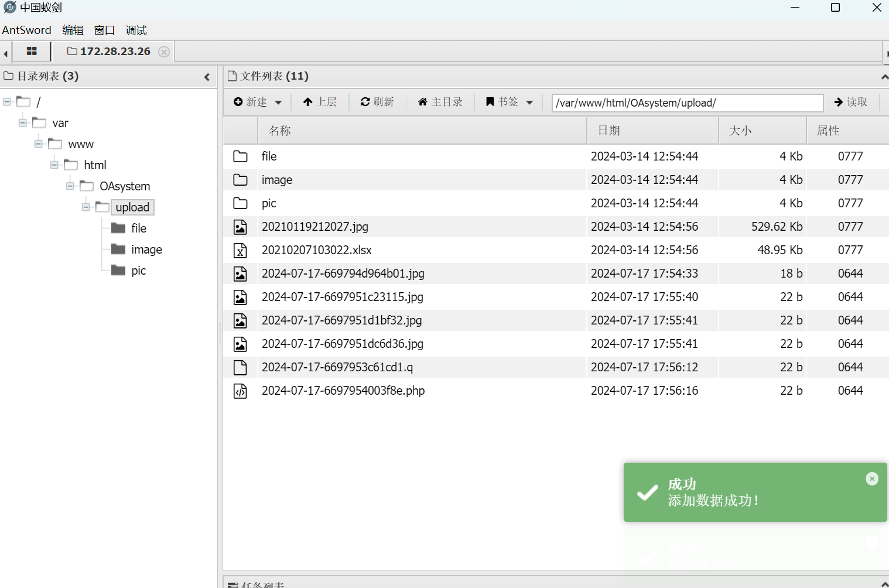Maximize the 中国蚁剑 window

tap(836, 8)
